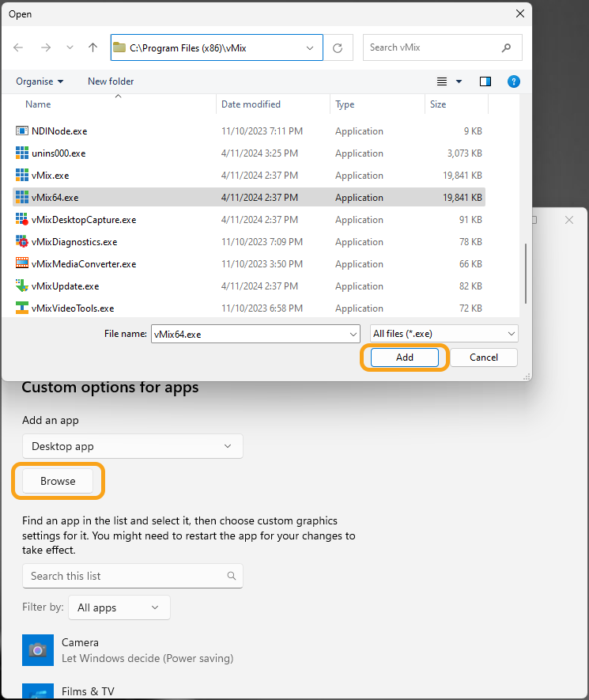Click the vMixDiagnostics.exe file icon
Screen dimensions: 589x700
click(x=22, y=242)
